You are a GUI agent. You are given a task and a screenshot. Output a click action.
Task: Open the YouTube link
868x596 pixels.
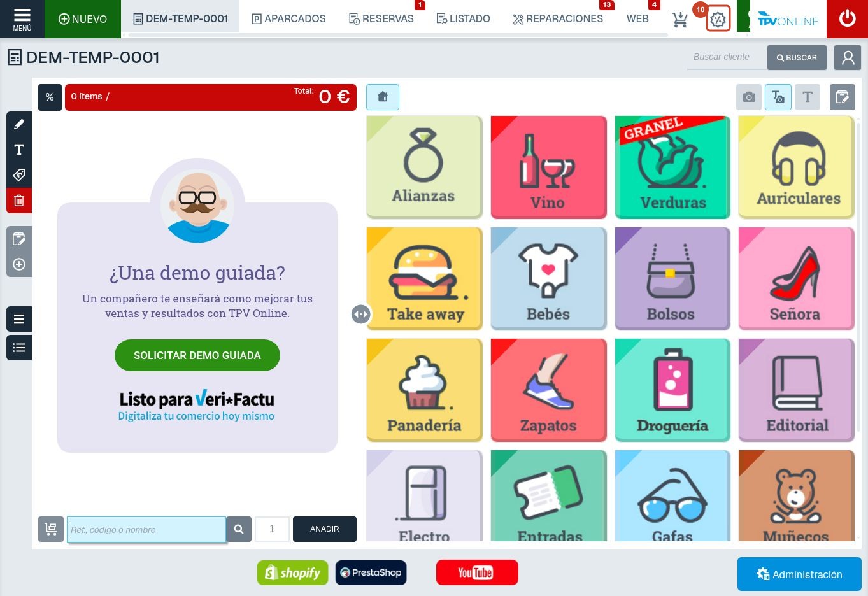tap(477, 572)
